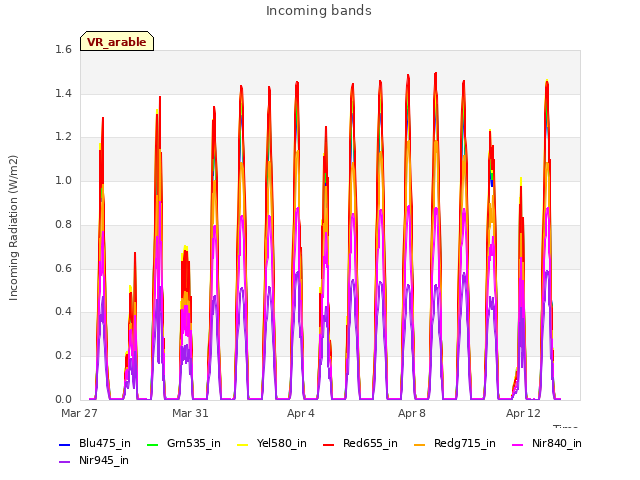The height and width of the screenshot is (480, 640).
Task: Click the 1.6 y-axis tick label
Action: [x=63, y=50]
